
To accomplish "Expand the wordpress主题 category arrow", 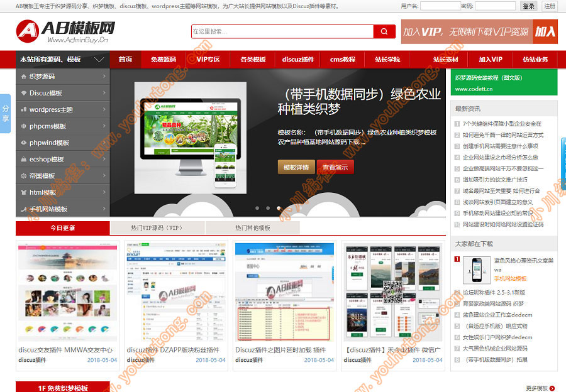I will 104,110.
